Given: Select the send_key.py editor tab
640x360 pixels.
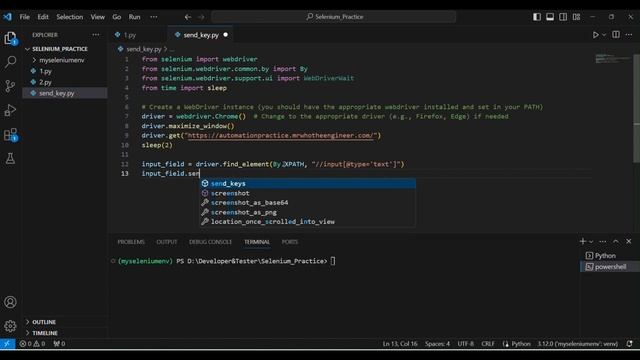Looking at the screenshot, I should pyautogui.click(x=201, y=35).
